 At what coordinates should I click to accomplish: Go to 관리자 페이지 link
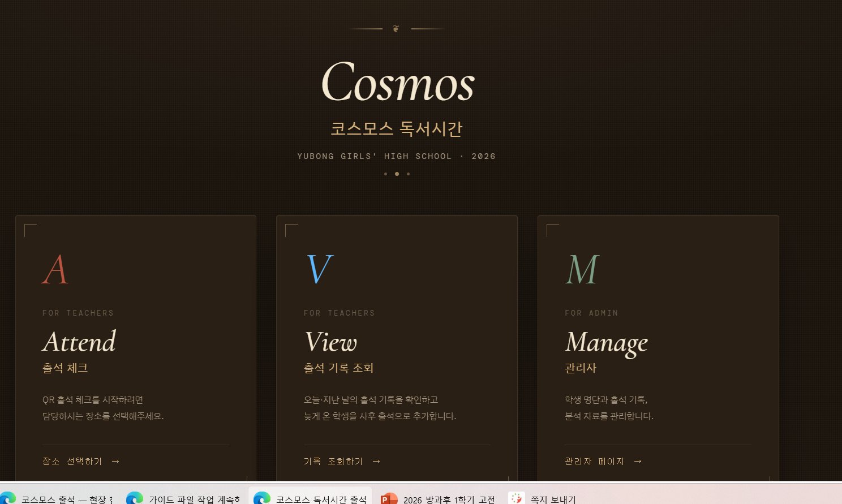click(x=595, y=462)
